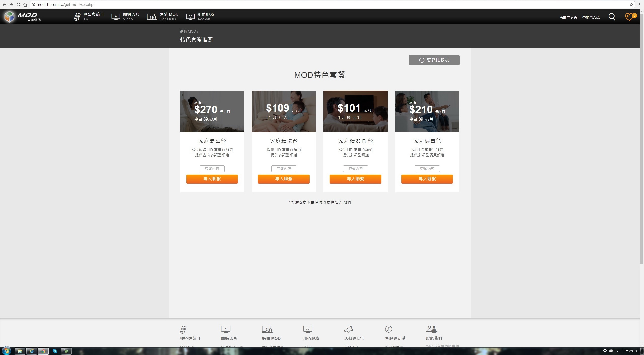Open the footer 頻道與節目 link
This screenshot has width=644, height=355.
pyautogui.click(x=190, y=338)
